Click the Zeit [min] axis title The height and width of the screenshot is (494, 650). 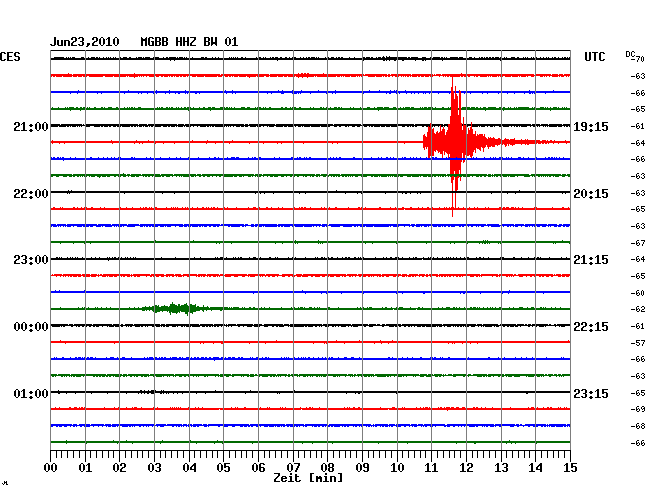[308, 478]
